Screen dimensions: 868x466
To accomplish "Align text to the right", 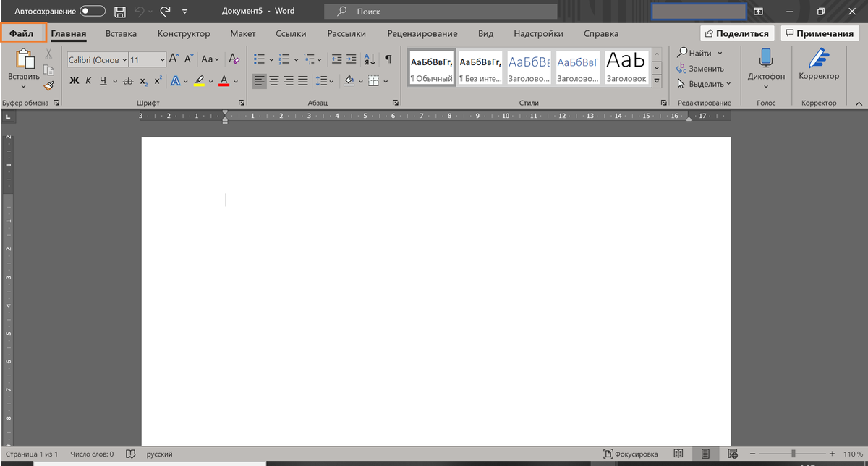I will pos(289,81).
